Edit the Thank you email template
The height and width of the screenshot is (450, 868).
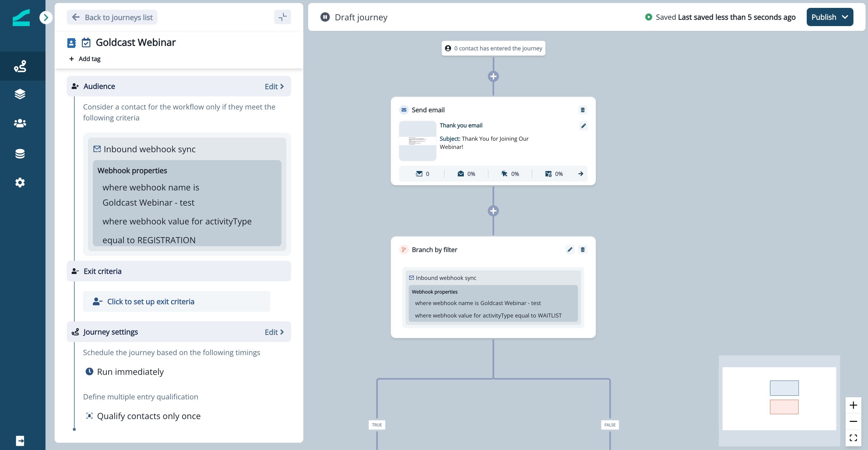583,126
